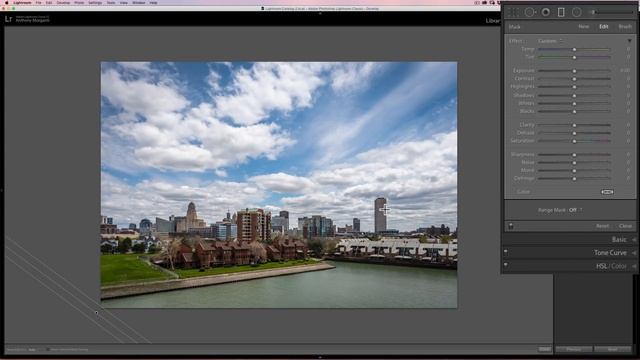Image resolution: width=640 pixels, height=360 pixels.
Task: Click the Moire slider handle
Action: pos(574,170)
